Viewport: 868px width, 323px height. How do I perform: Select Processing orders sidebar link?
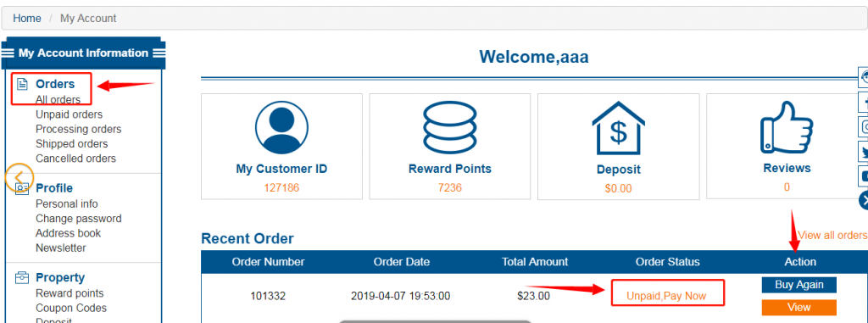[x=79, y=129]
